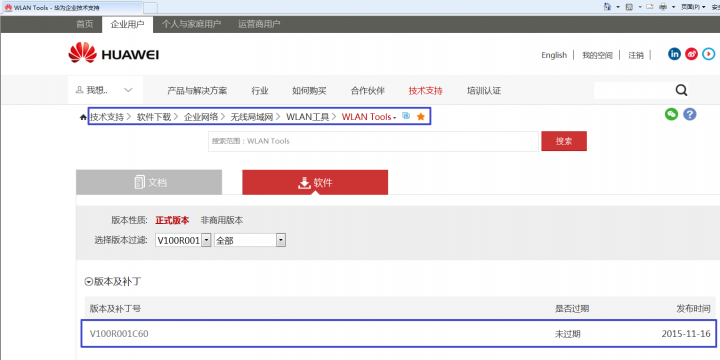Open 合作伙伴 navigation item
The width and height of the screenshot is (720, 360).
[368, 90]
